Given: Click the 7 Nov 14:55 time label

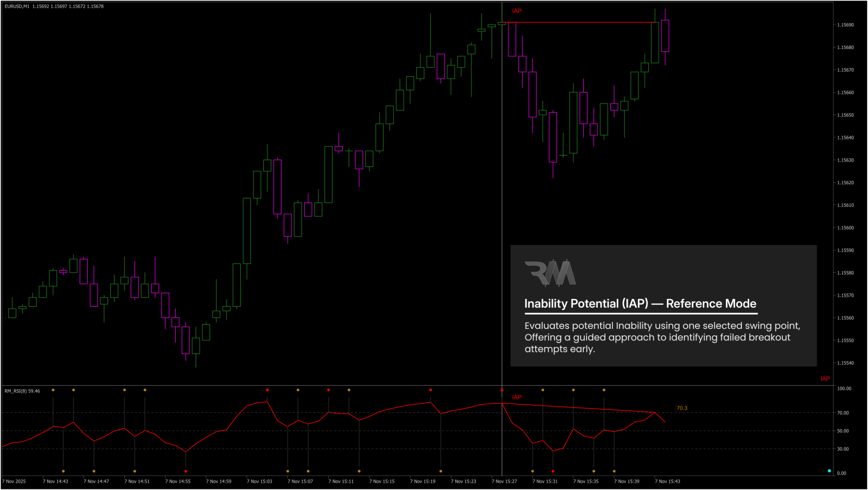Looking at the screenshot, I should [x=178, y=481].
